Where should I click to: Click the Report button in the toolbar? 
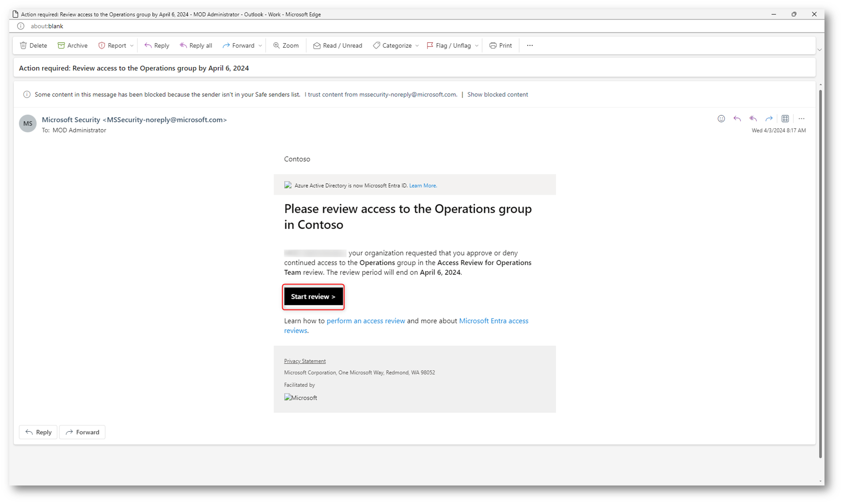coord(112,45)
